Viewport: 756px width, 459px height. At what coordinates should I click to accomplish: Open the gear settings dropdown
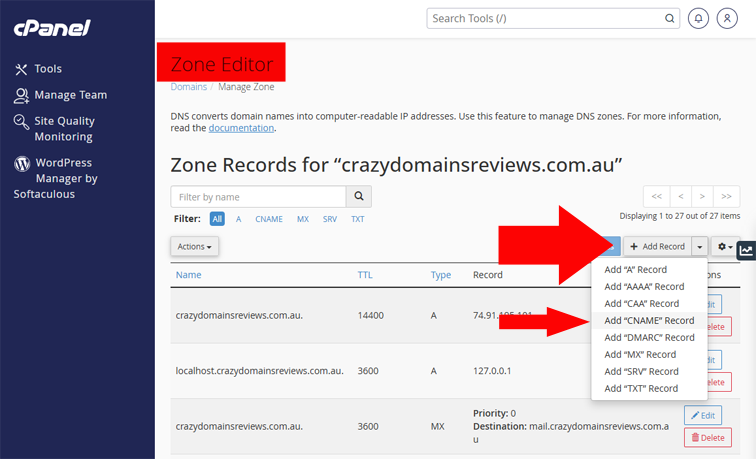point(725,246)
